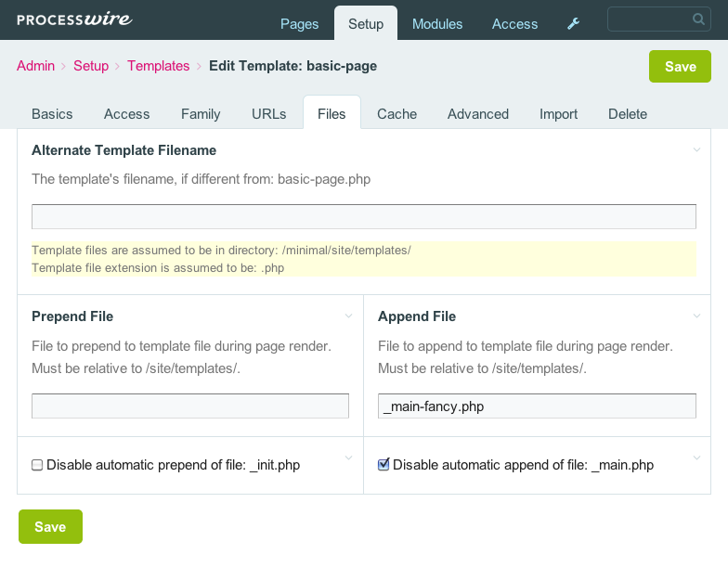Image resolution: width=728 pixels, height=567 pixels.
Task: Collapse the _init.php prepend checkbox field chevron
Action: pos(349,458)
